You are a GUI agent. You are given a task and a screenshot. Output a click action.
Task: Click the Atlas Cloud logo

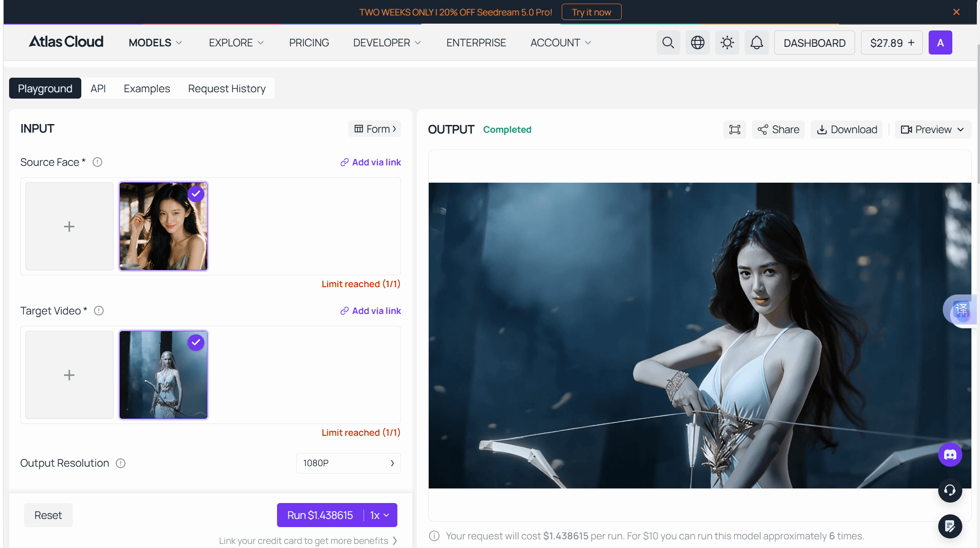[x=66, y=42]
